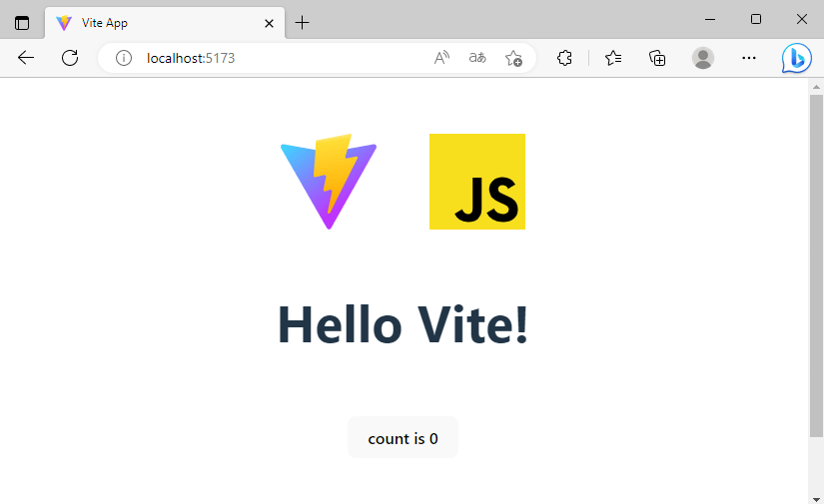Click the scrollbar down arrow

[816, 499]
